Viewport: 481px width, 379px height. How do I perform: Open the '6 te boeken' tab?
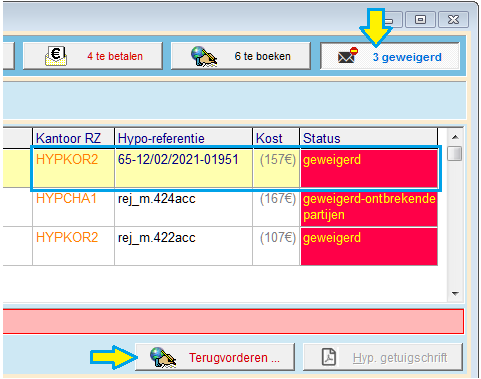pos(241,56)
